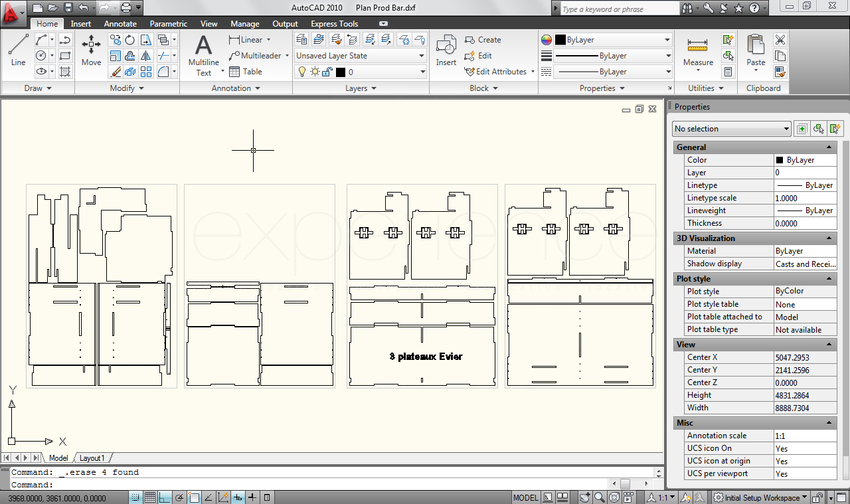Click the Erase tool icon
The image size is (850, 504).
click(x=115, y=72)
